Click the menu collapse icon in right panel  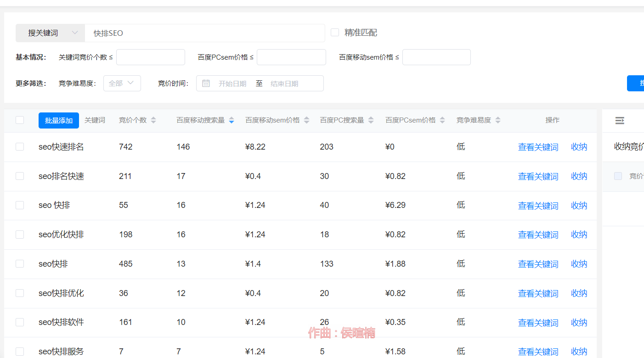(x=620, y=120)
